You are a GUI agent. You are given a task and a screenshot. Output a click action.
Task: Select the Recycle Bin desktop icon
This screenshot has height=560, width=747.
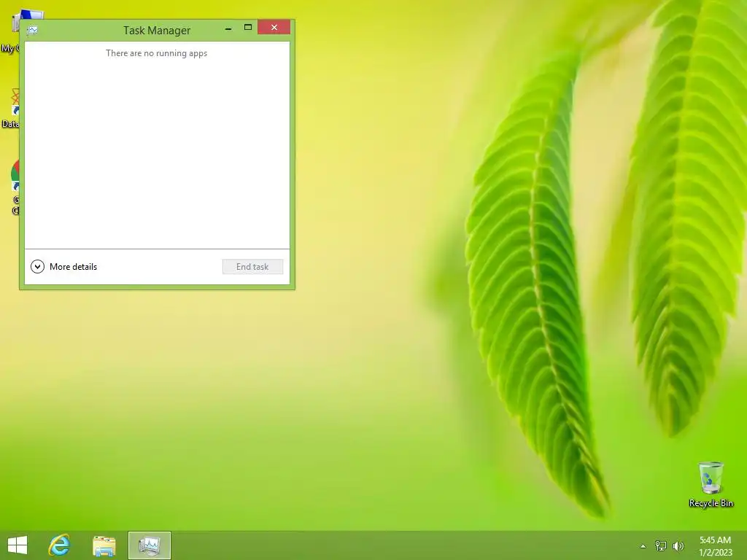pos(711,484)
